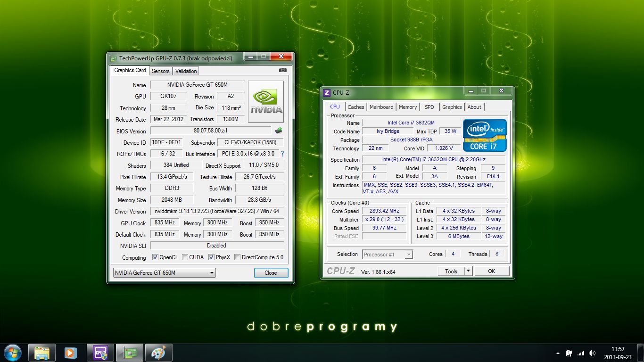Screen dimensions: 644x362
Task: Toggle the PhysX checkbox
Action: pyautogui.click(x=211, y=257)
